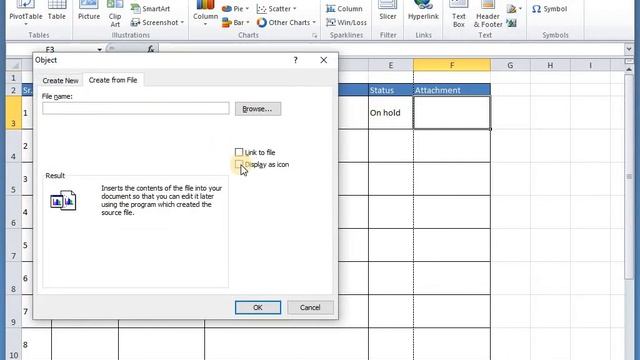The height and width of the screenshot is (360, 640).
Task: Expand the formula bar
Action: (x=629, y=49)
